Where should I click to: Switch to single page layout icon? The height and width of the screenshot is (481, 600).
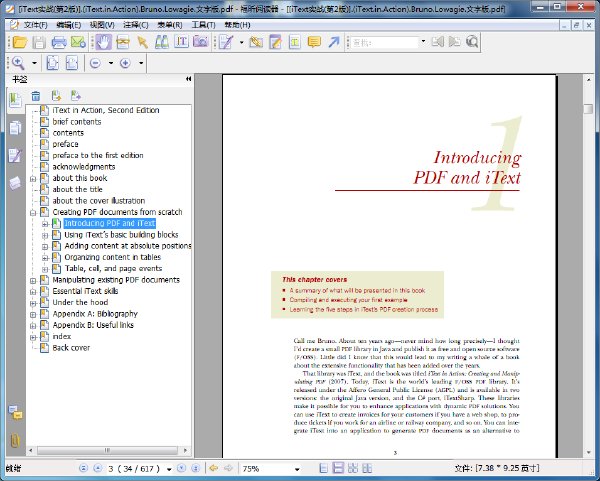coord(323,468)
